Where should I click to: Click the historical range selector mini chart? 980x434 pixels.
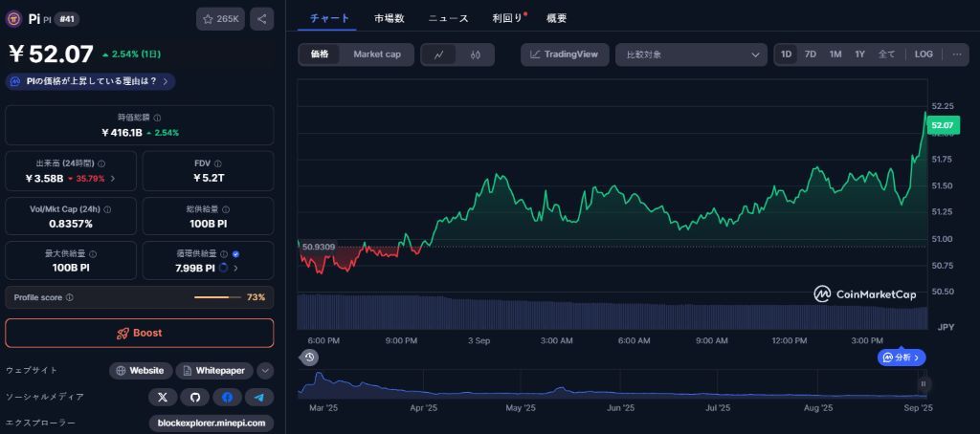pyautogui.click(x=612, y=383)
